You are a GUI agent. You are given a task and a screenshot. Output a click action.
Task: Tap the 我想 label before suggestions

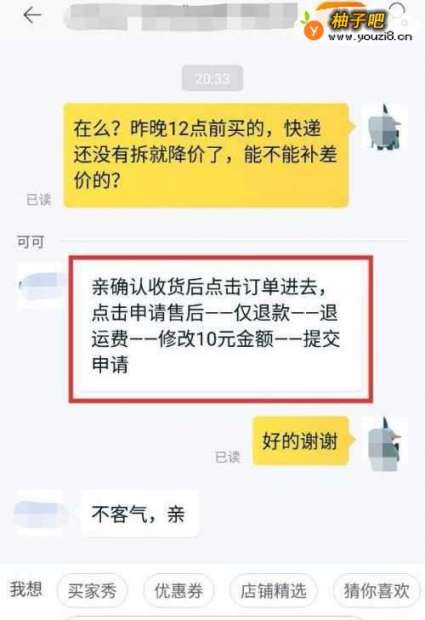pyautogui.click(x=26, y=589)
